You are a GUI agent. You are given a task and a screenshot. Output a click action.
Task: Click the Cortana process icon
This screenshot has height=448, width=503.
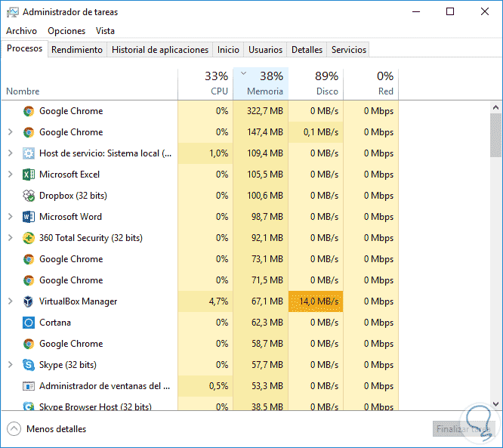click(x=29, y=323)
